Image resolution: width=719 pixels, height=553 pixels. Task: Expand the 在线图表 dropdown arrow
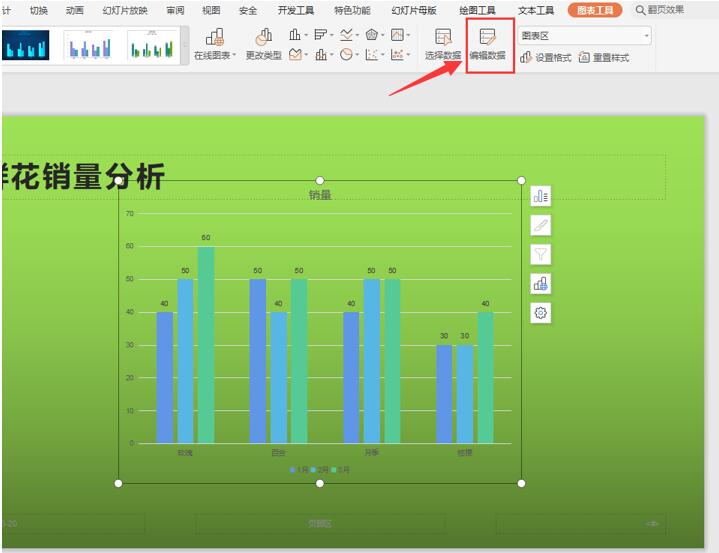click(234, 55)
